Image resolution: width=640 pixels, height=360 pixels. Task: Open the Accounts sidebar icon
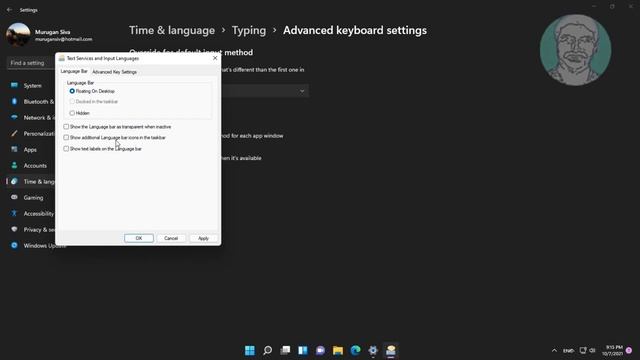(14, 165)
